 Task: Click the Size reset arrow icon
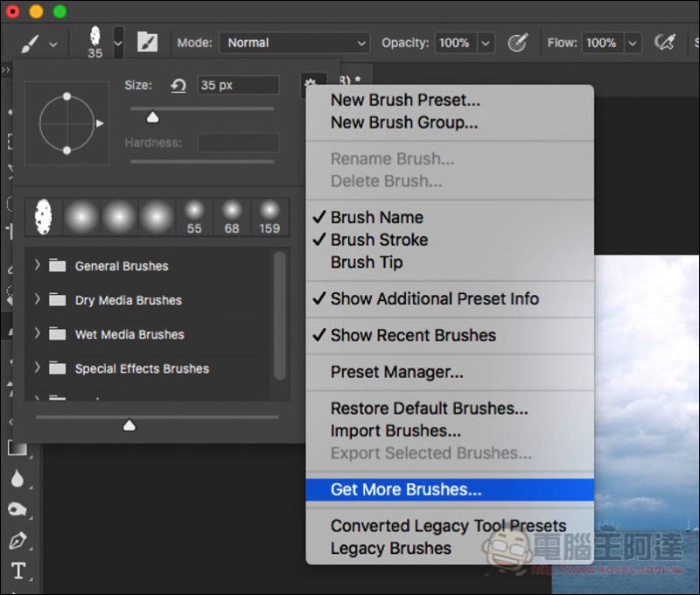click(178, 85)
